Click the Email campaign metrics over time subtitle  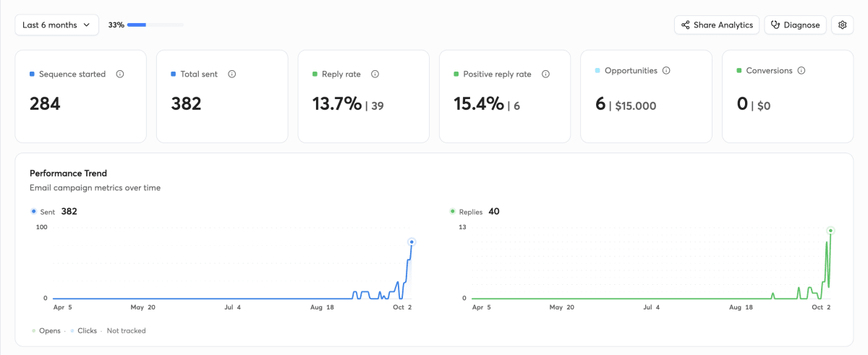click(x=95, y=188)
